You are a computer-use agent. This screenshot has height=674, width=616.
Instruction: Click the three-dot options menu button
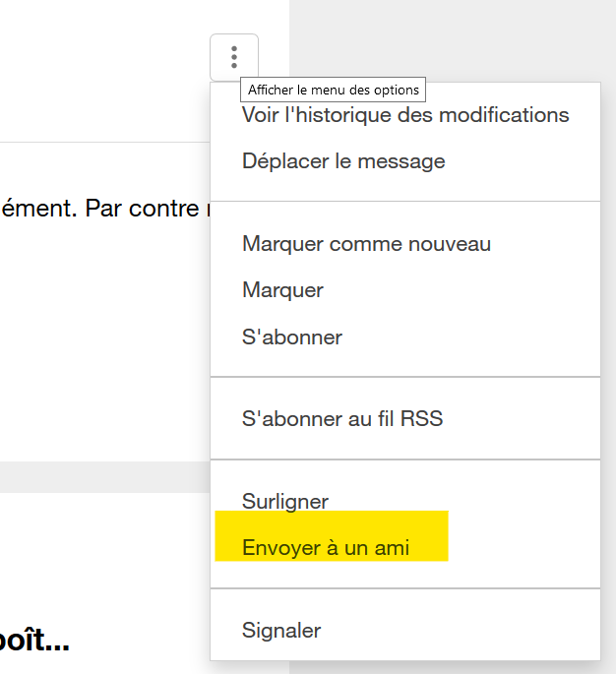(234, 57)
